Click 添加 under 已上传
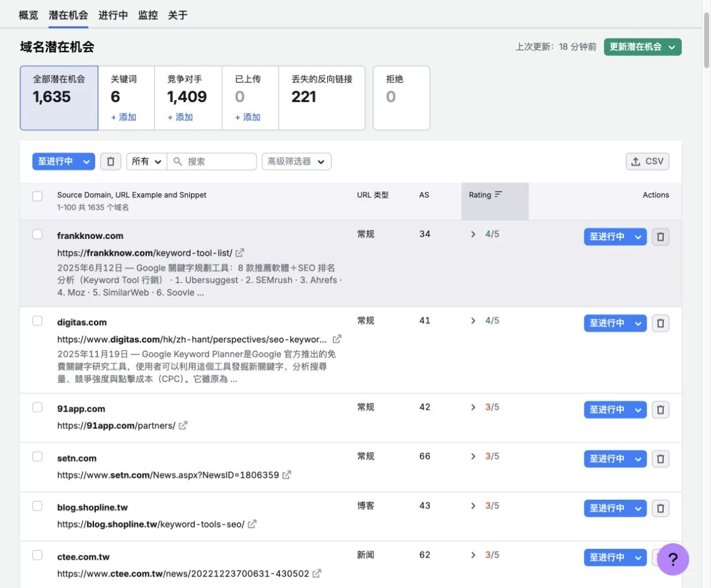711x588 pixels. tap(248, 117)
